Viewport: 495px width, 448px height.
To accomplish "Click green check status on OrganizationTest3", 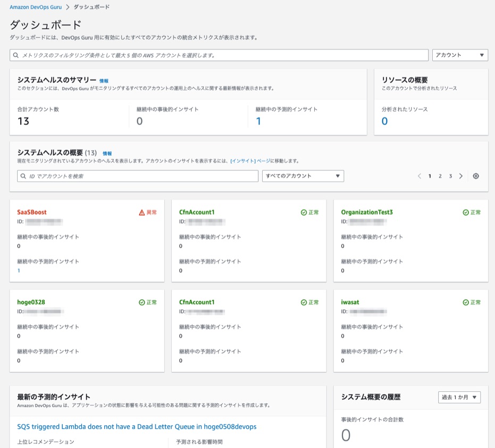I will pyautogui.click(x=465, y=213).
